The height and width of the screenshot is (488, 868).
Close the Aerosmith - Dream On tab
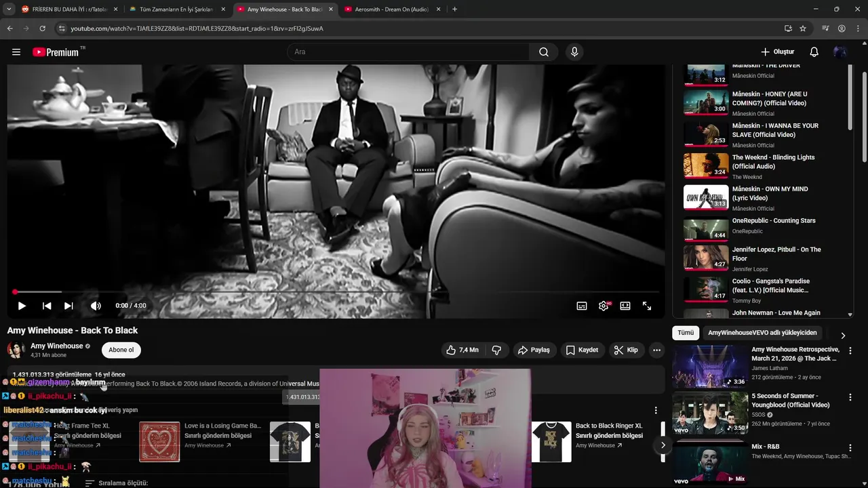pos(439,9)
